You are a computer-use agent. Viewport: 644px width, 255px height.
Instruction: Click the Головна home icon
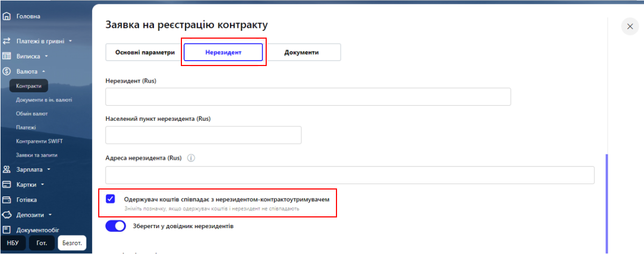[x=7, y=16]
